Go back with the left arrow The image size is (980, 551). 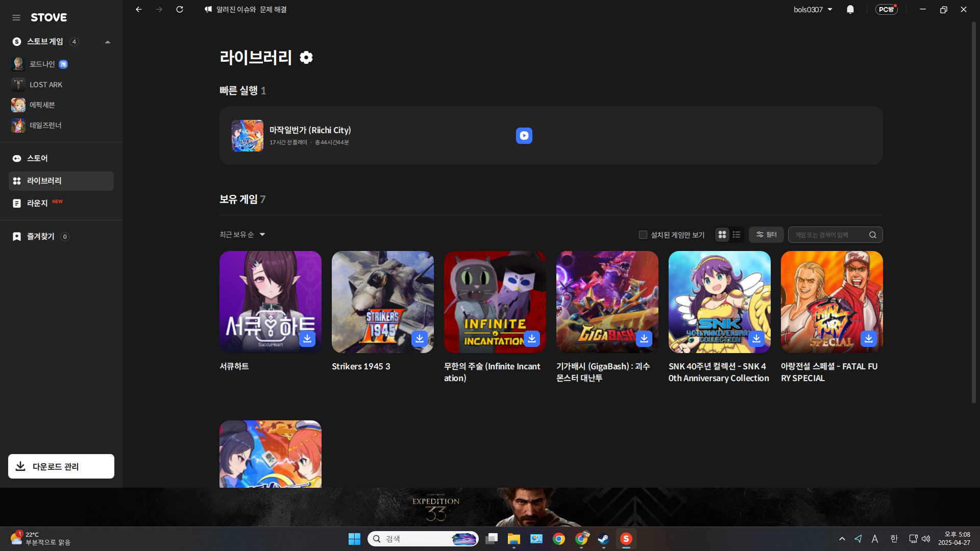click(x=139, y=9)
